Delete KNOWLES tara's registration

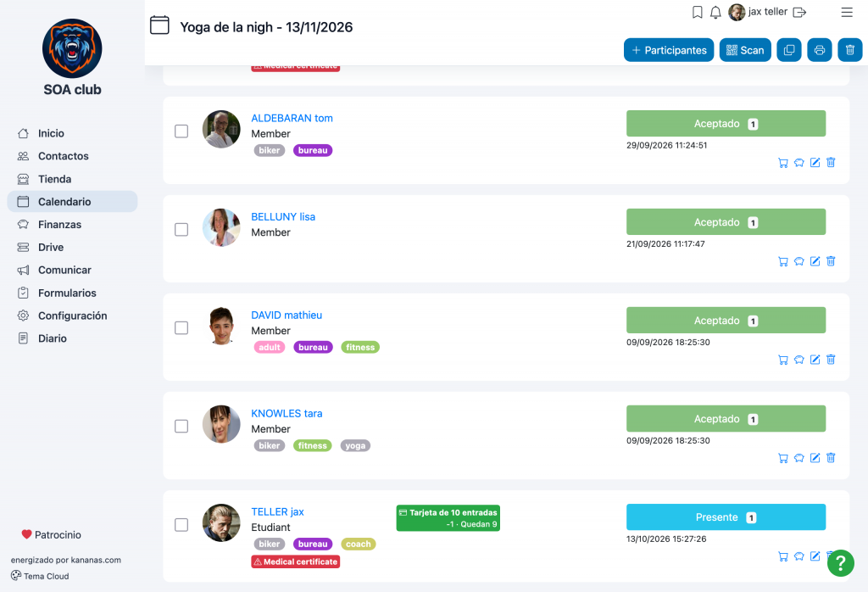click(831, 458)
